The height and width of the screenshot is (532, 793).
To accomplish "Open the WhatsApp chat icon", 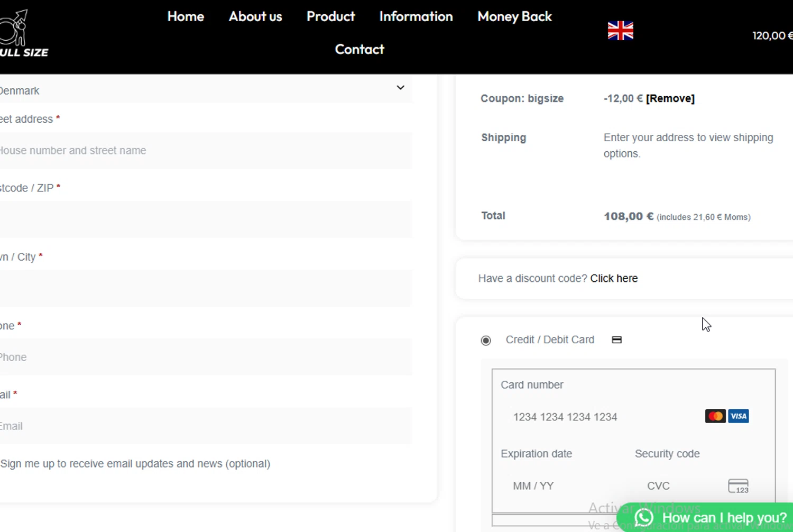I will 644,518.
